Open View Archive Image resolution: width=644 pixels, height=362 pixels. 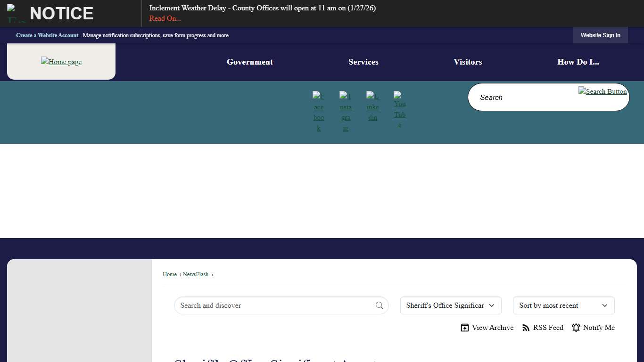487,328
